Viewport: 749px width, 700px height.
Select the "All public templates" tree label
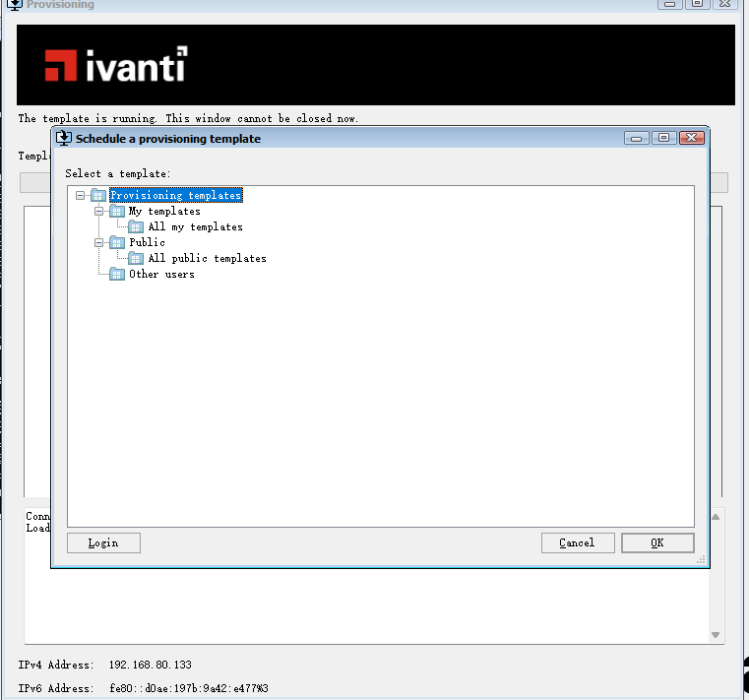[x=207, y=259]
